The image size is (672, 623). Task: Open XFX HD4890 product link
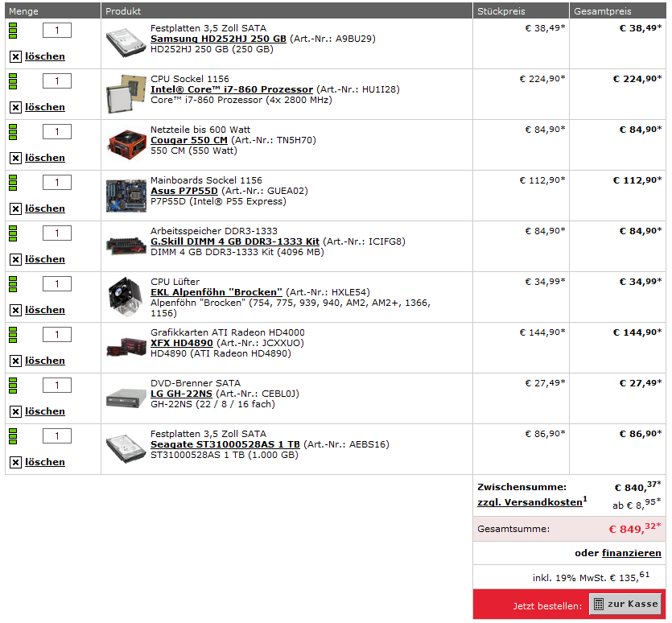pyautogui.click(x=182, y=343)
